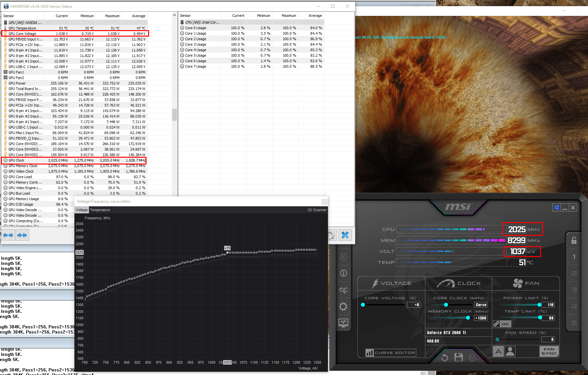Select profile slot 3 in Afterburner
This screenshot has height=375, width=588.
tap(574, 290)
